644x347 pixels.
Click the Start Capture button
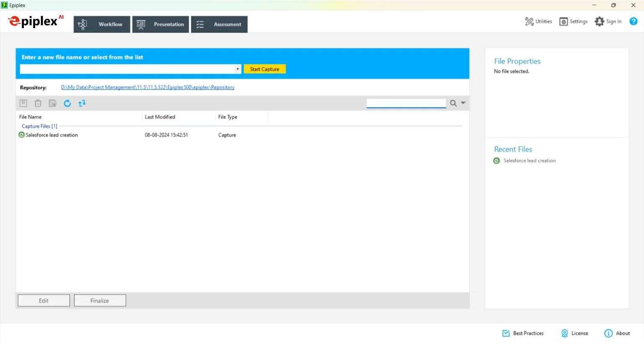pyautogui.click(x=264, y=69)
